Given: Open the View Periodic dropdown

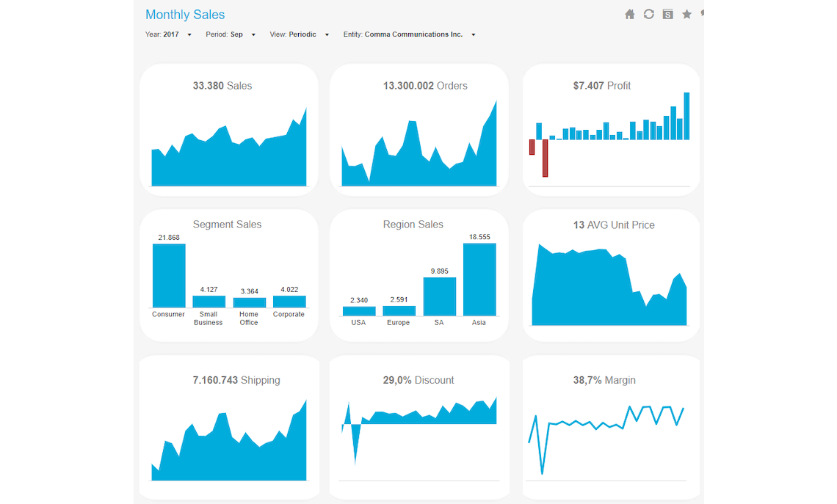Looking at the screenshot, I should point(300,34).
